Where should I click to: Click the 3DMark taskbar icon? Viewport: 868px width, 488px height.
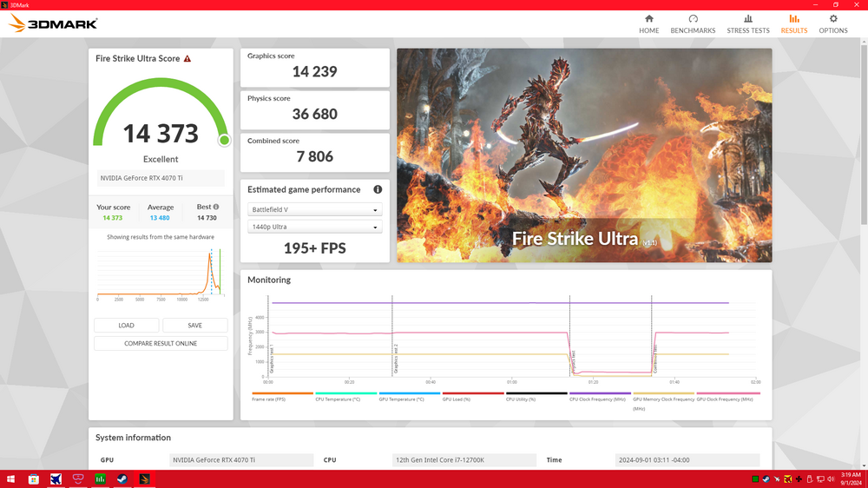(x=144, y=479)
